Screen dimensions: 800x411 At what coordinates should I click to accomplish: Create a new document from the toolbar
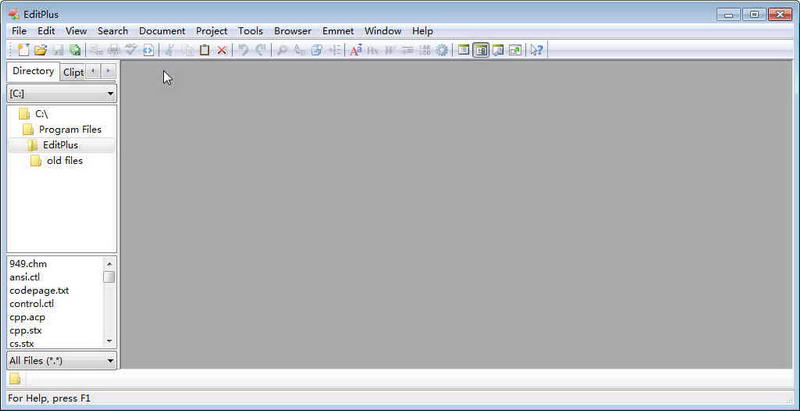point(23,50)
